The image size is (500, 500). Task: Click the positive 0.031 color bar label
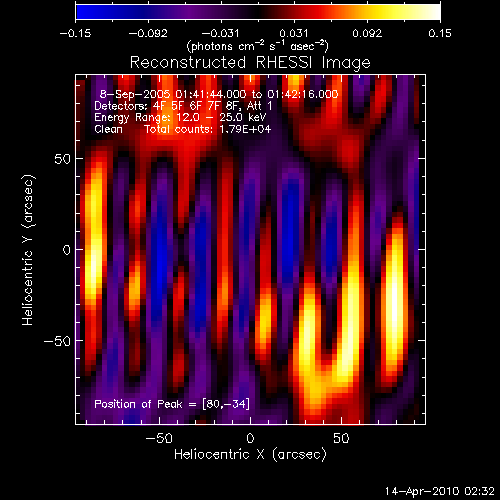coord(294,33)
